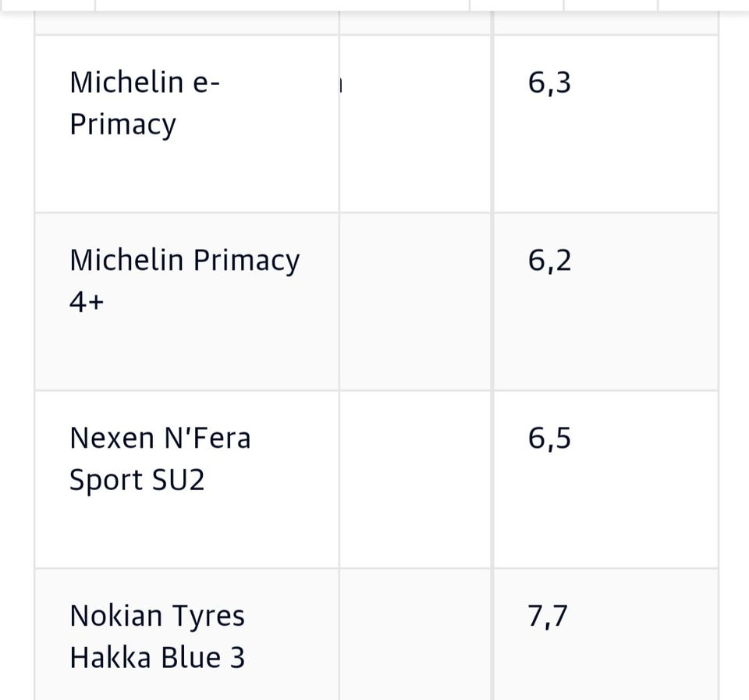Select the blank middle cell beside Michelin Primacy 4+
Viewport: 749px width, 700px height.
pyautogui.click(x=415, y=300)
